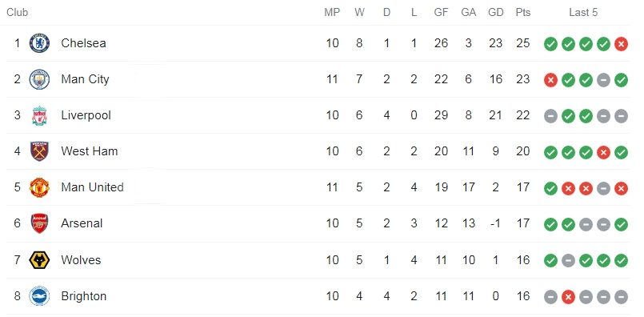Click the Brighton club crest

(x=39, y=296)
